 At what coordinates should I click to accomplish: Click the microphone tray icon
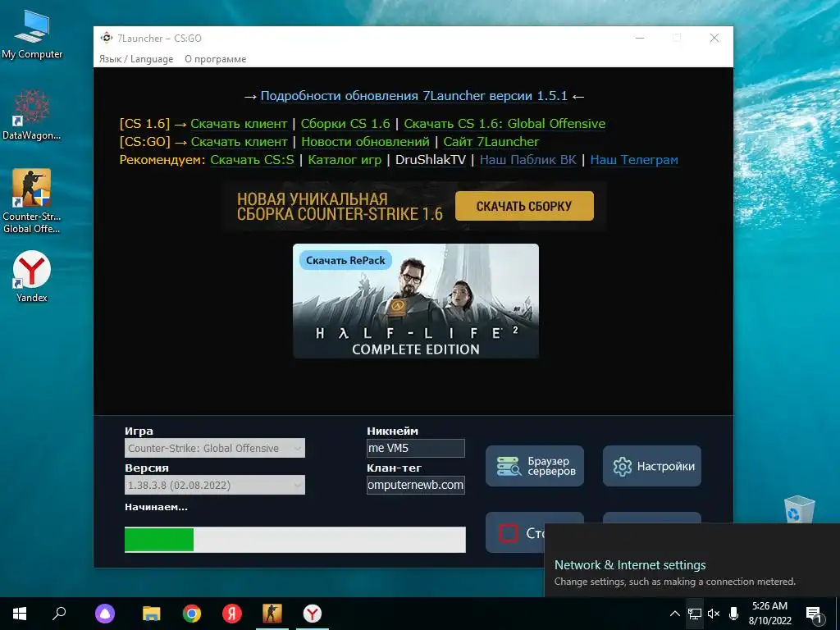pyautogui.click(x=734, y=614)
